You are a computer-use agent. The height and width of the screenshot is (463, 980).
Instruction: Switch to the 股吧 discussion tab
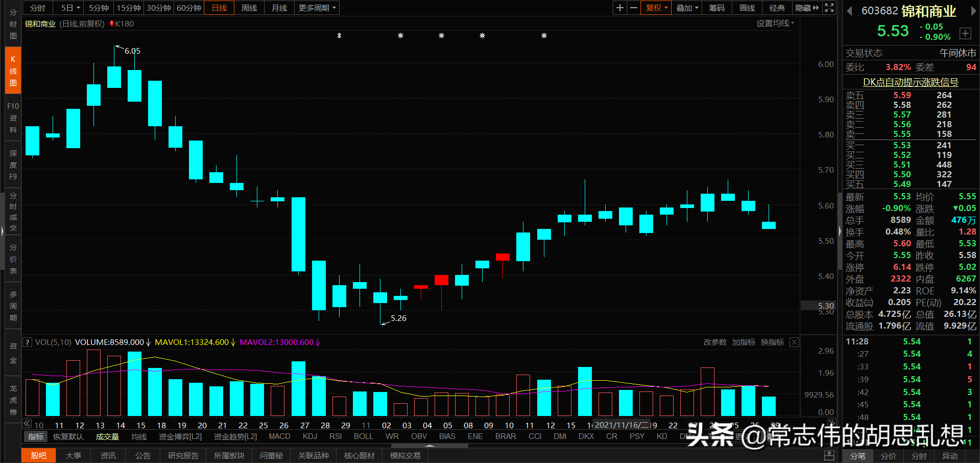point(38,455)
